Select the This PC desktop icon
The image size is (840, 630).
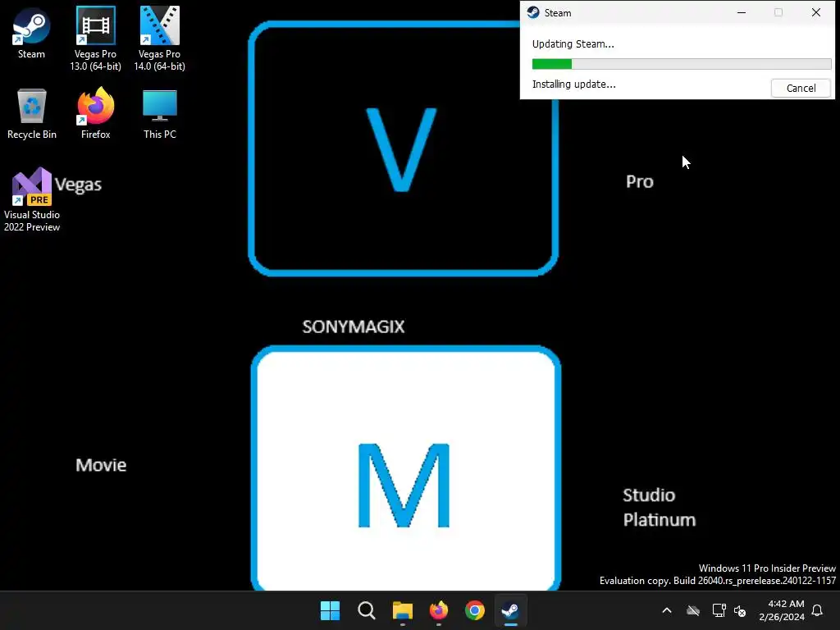pyautogui.click(x=160, y=113)
